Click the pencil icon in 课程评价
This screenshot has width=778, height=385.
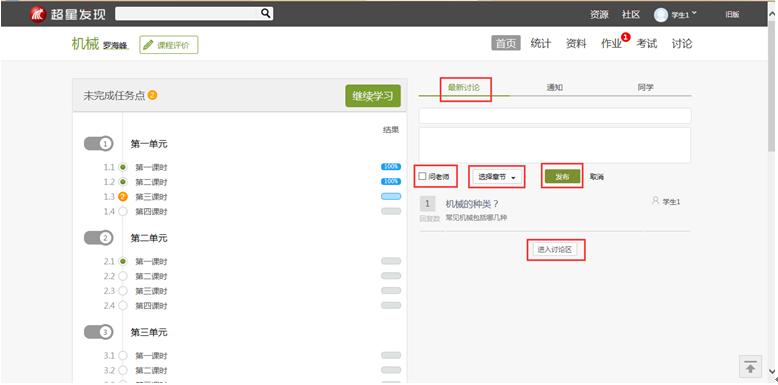pyautogui.click(x=148, y=45)
